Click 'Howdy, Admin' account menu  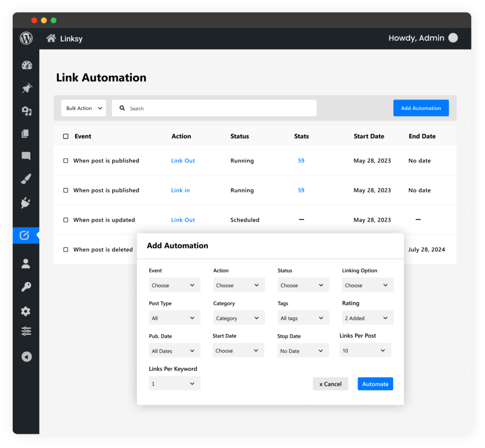click(x=416, y=38)
